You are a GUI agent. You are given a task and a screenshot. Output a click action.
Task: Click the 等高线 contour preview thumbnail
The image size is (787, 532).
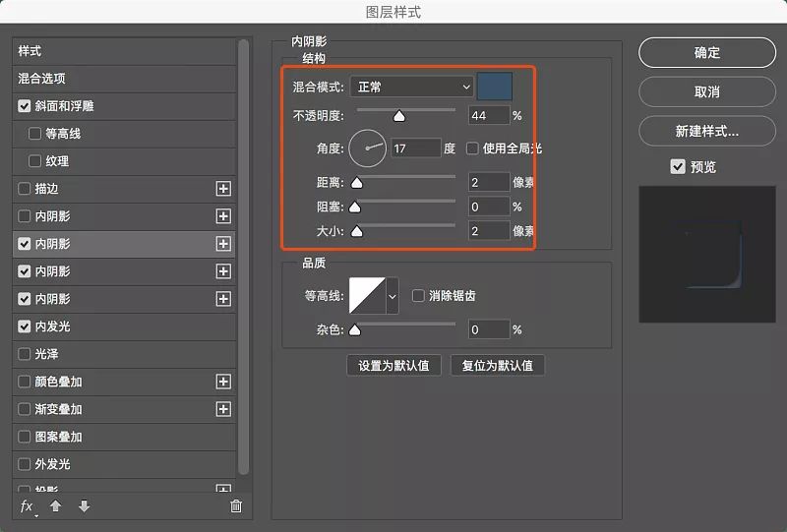pyautogui.click(x=367, y=296)
